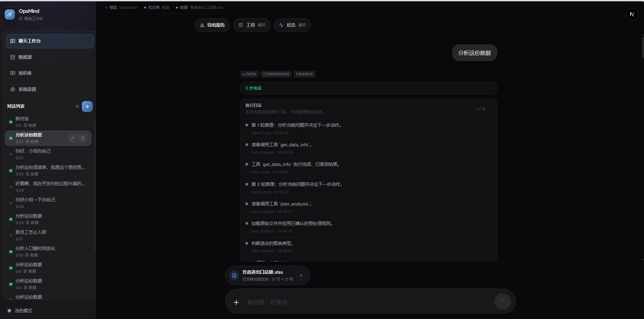
Task: Collapse the 3 步完成 steps section
Action: click(490, 89)
